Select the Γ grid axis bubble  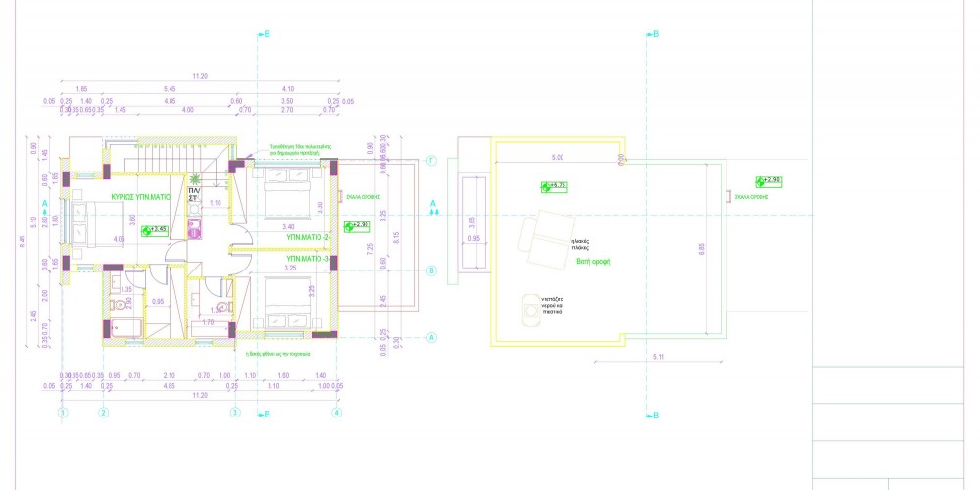point(430,158)
